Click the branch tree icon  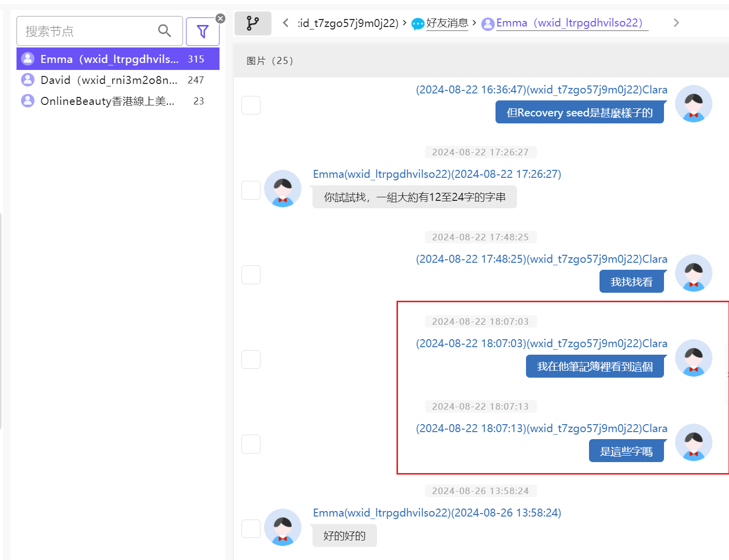tap(253, 23)
